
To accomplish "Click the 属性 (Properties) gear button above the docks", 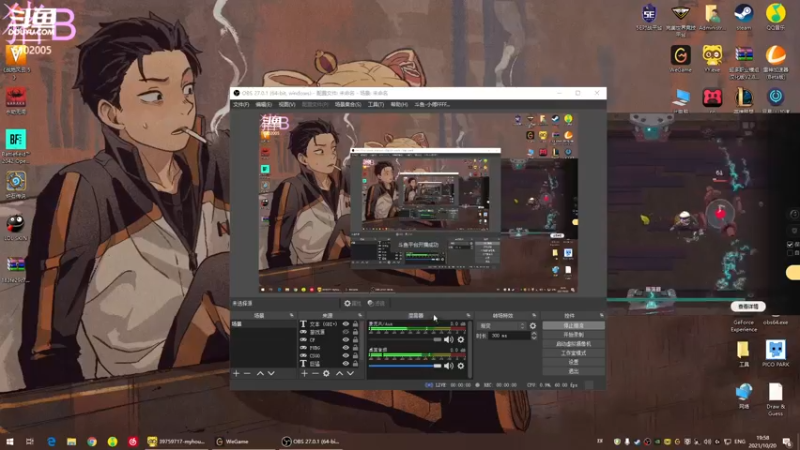I will pos(352,303).
